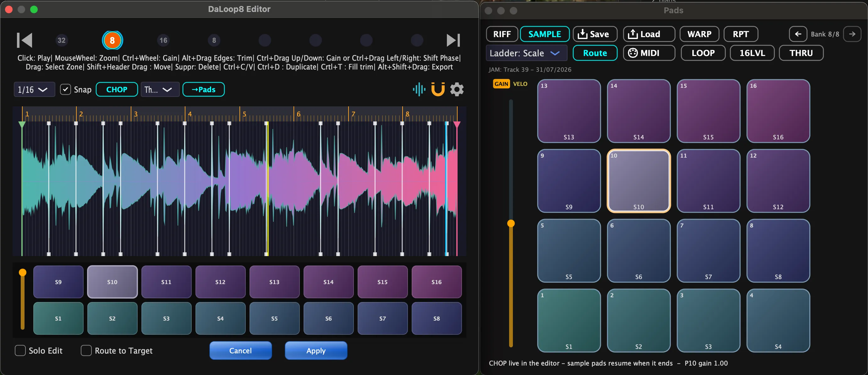Open MIDI settings in Pads window

tap(649, 53)
